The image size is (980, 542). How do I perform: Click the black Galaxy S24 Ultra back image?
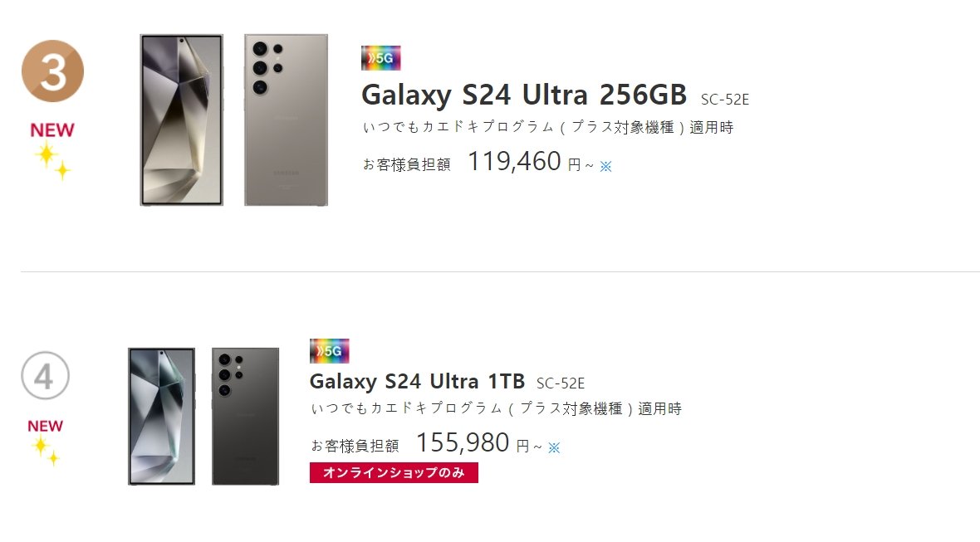(x=245, y=416)
